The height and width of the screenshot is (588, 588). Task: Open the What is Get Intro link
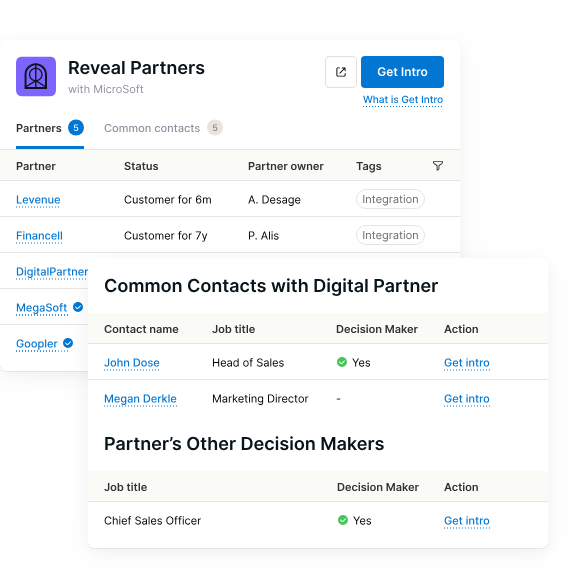(403, 100)
